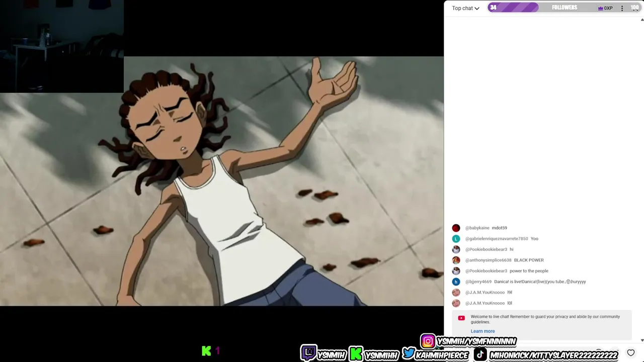The width and height of the screenshot is (644, 362).
Task: Click the webcam feed thumbnail
Action: coord(61,46)
